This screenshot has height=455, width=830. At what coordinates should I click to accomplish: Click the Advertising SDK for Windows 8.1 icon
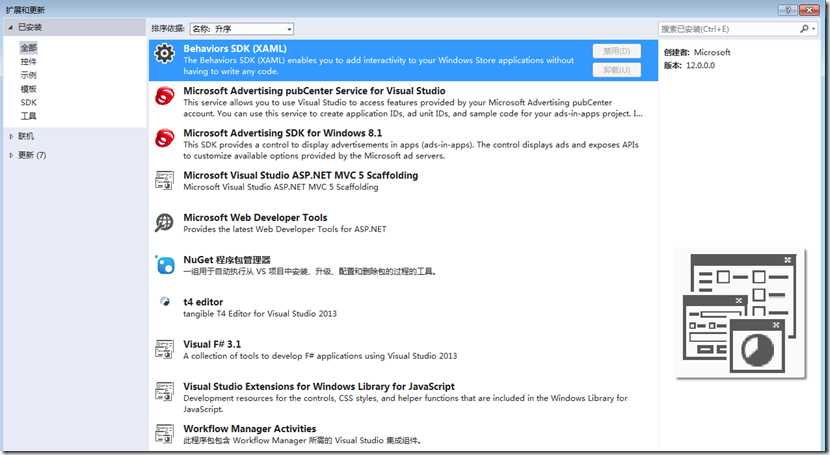(165, 138)
